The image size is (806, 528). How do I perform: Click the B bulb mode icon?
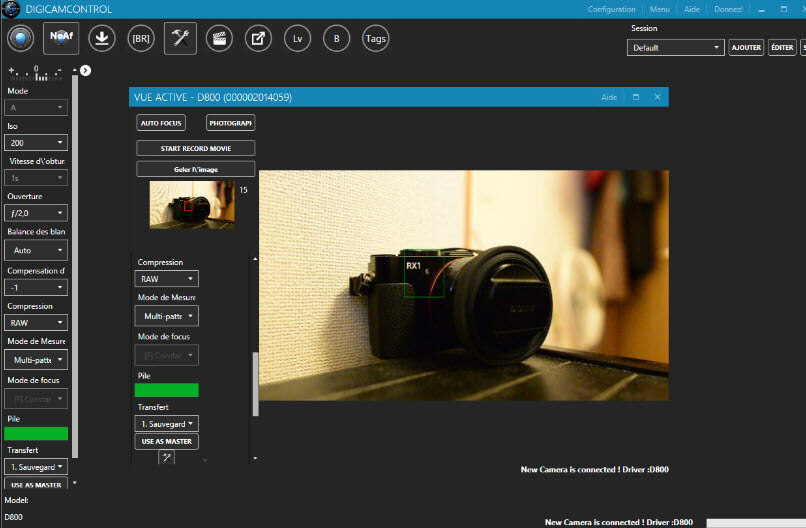point(336,38)
